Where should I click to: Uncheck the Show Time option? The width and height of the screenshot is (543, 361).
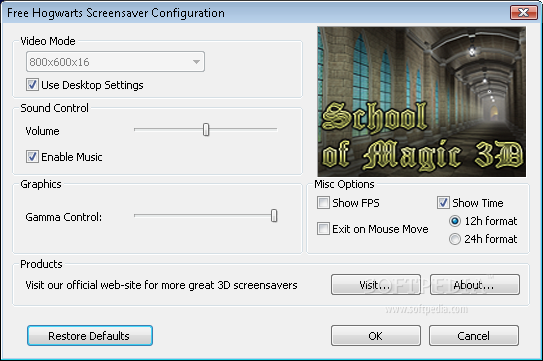[x=443, y=203]
